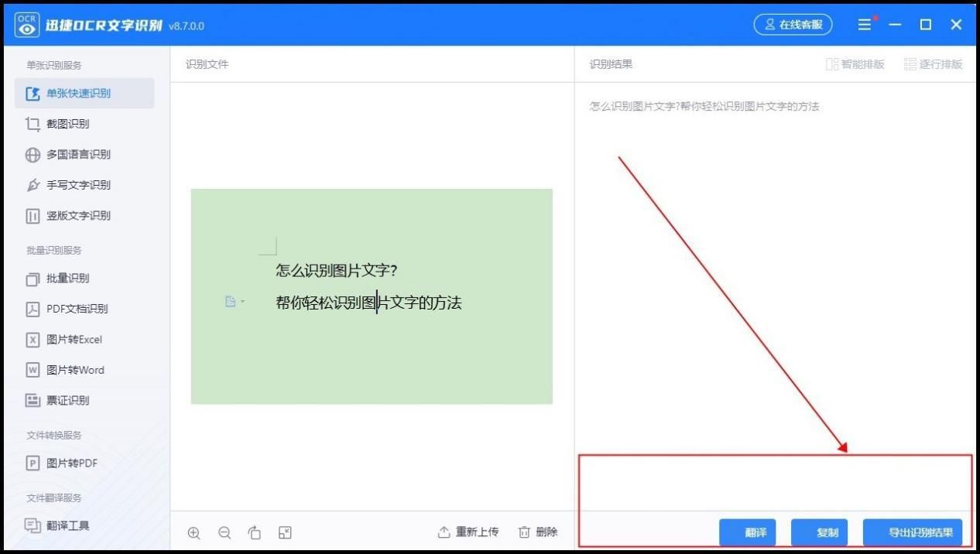The height and width of the screenshot is (554, 980).
Task: Contact 在线客服 online customer service
Action: [793, 24]
